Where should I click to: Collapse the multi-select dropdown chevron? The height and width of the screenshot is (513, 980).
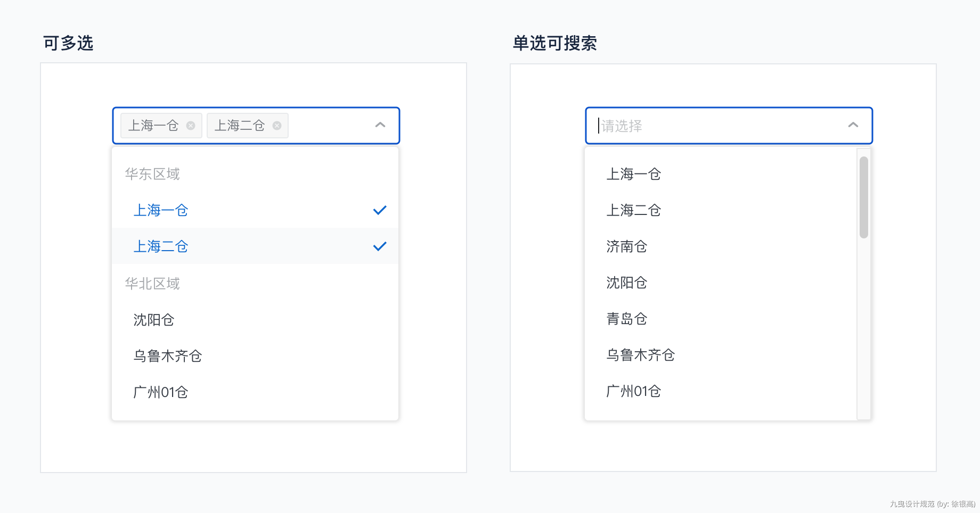coord(380,125)
